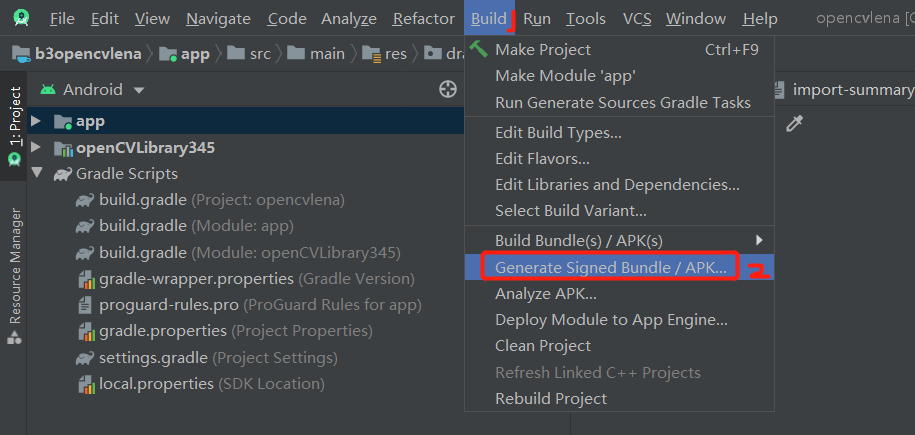Open the VCS menu
Image resolution: width=915 pixels, height=435 pixels.
click(x=637, y=19)
